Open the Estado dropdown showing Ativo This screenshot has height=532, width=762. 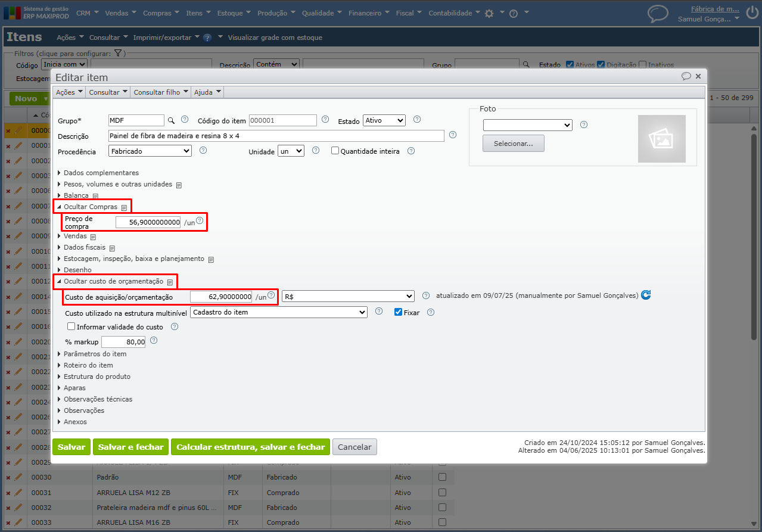(384, 120)
